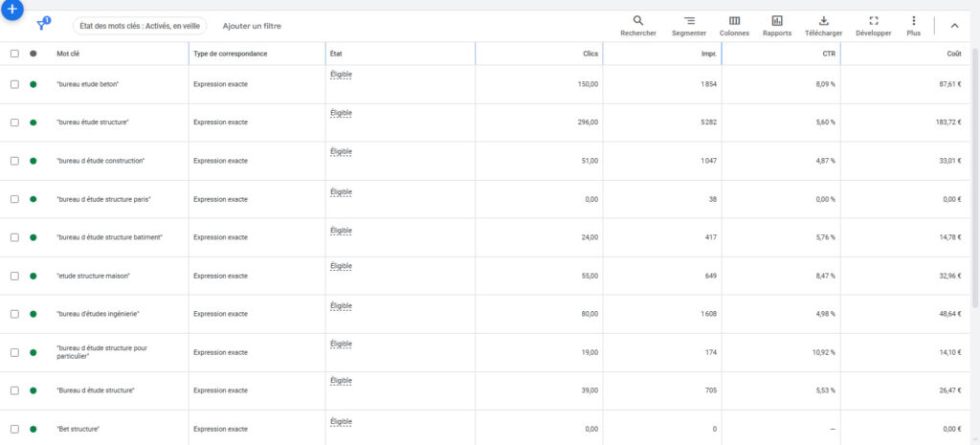Select the "etude structure maison" row checkbox

(x=14, y=276)
